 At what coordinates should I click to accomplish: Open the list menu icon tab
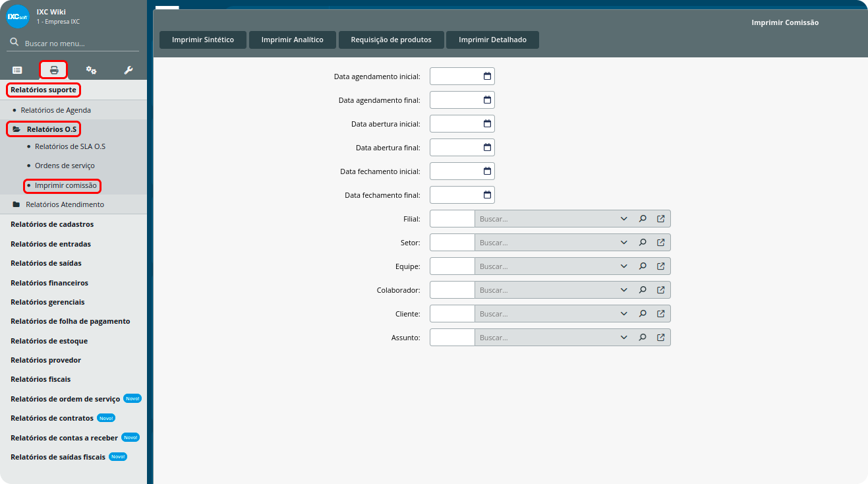[x=17, y=70]
